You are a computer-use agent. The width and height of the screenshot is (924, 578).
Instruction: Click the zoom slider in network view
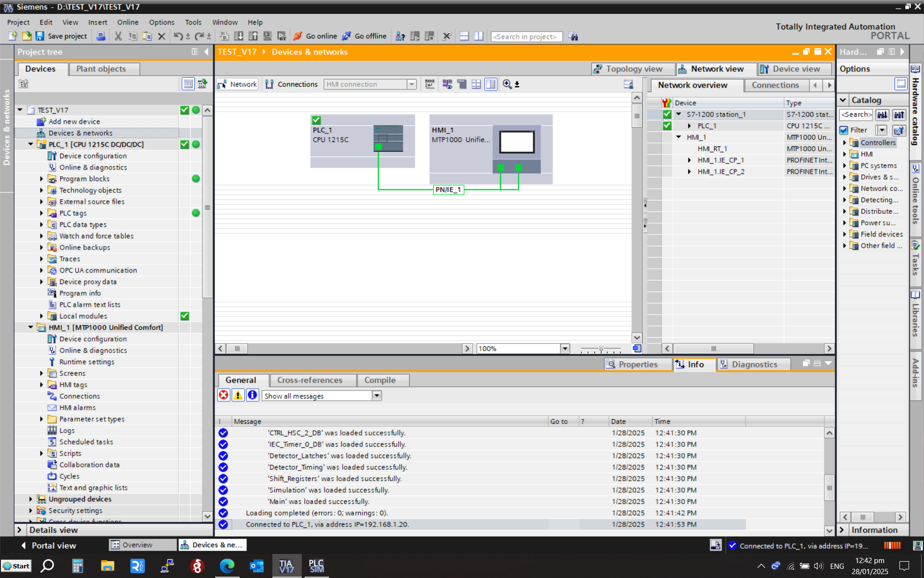[601, 348]
